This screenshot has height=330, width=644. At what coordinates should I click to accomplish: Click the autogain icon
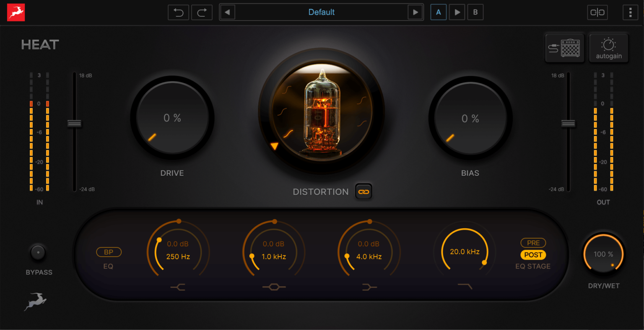coord(609,48)
